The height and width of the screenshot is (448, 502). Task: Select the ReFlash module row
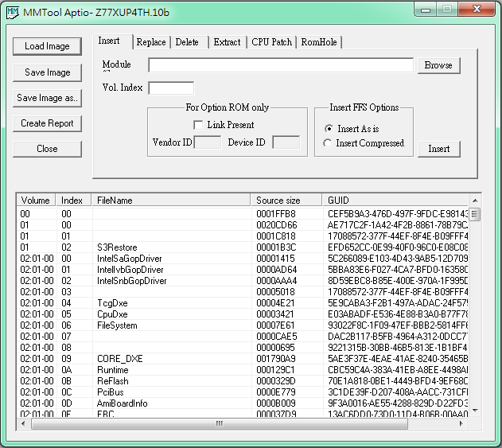tap(242, 381)
